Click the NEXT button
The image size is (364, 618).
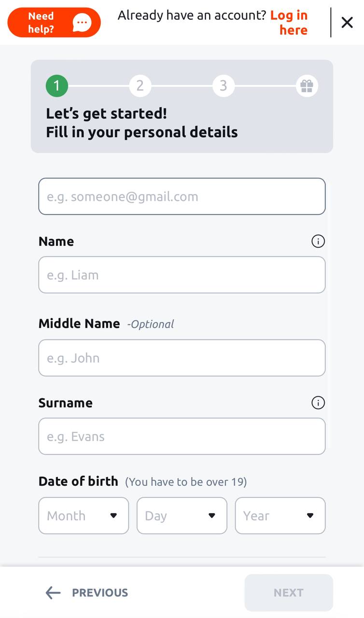289,593
